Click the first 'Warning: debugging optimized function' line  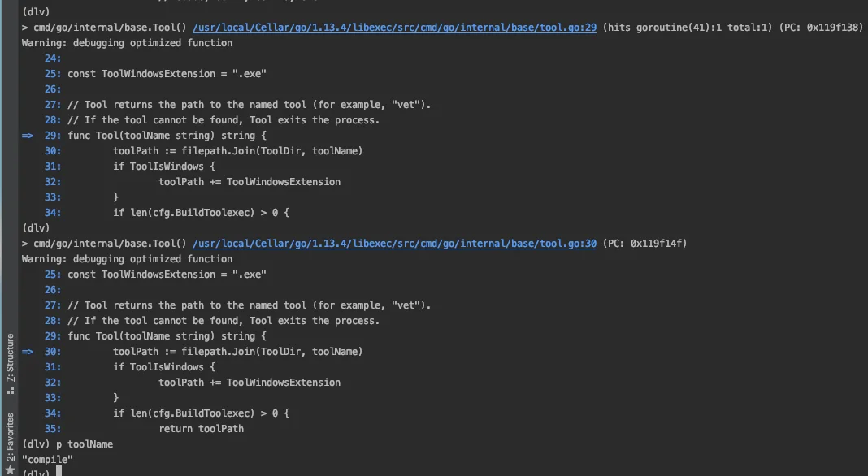[127, 42]
